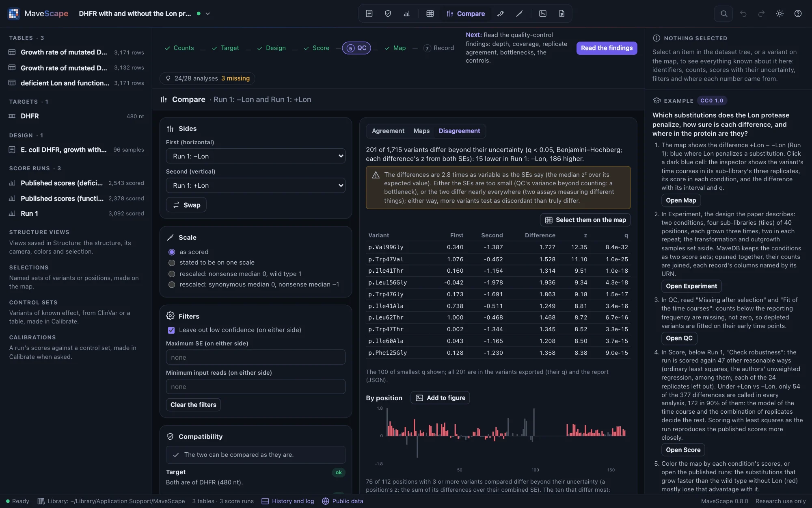Toggle the light/dark theme sun icon
This screenshot has height=508, width=812.
[x=780, y=13]
